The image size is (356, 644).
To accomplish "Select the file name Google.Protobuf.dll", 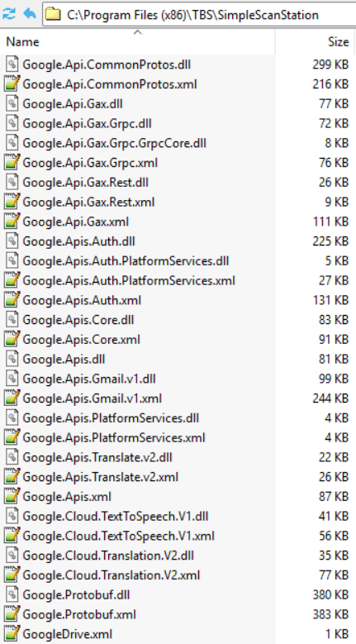I will tap(76, 595).
